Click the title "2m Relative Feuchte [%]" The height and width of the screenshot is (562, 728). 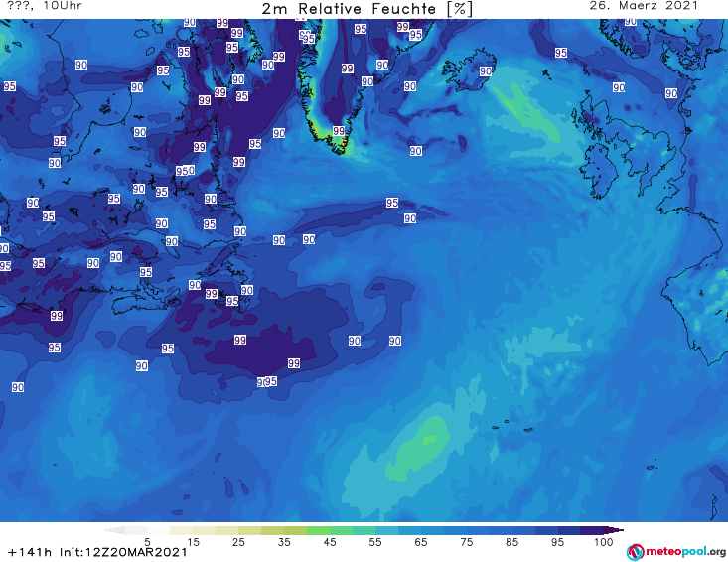click(x=366, y=8)
